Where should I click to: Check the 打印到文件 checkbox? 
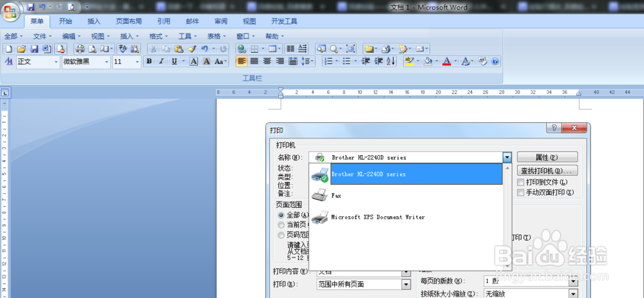point(521,182)
